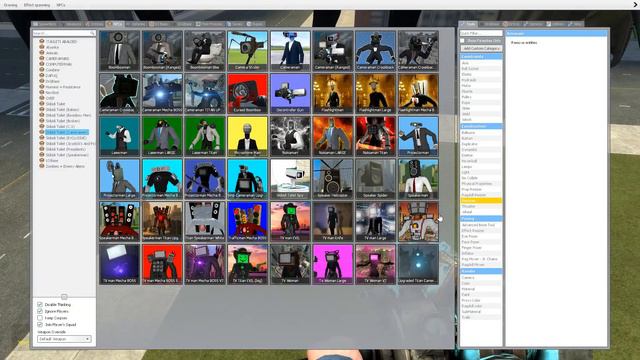Viewport: 640px width, 360px height.
Task: Spawn the Microphone Man NPC
Action: (247, 136)
